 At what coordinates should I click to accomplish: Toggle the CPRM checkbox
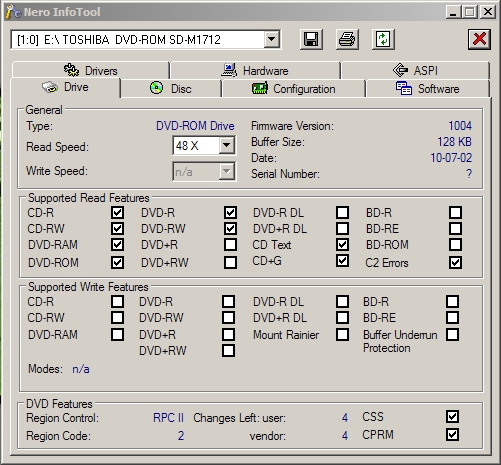[x=452, y=434]
